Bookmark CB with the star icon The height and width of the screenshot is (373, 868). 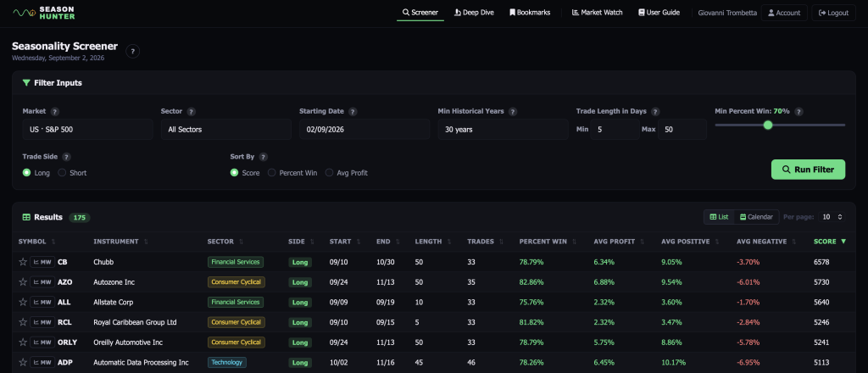point(23,262)
